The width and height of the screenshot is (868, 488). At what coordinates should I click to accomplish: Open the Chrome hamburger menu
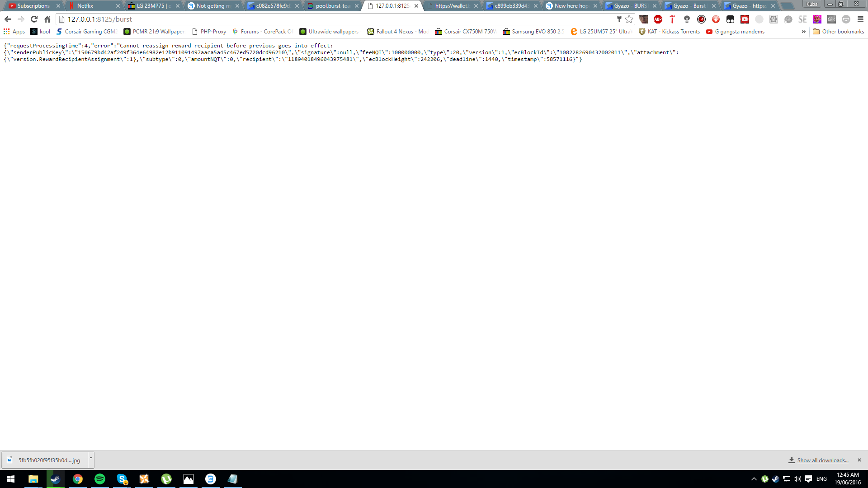tap(860, 19)
